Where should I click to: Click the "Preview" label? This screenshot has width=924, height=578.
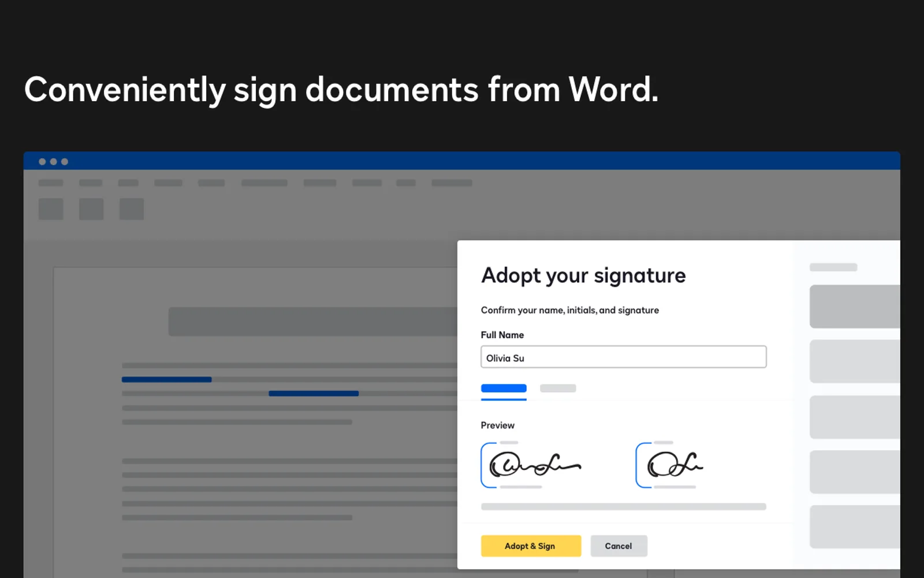(497, 425)
